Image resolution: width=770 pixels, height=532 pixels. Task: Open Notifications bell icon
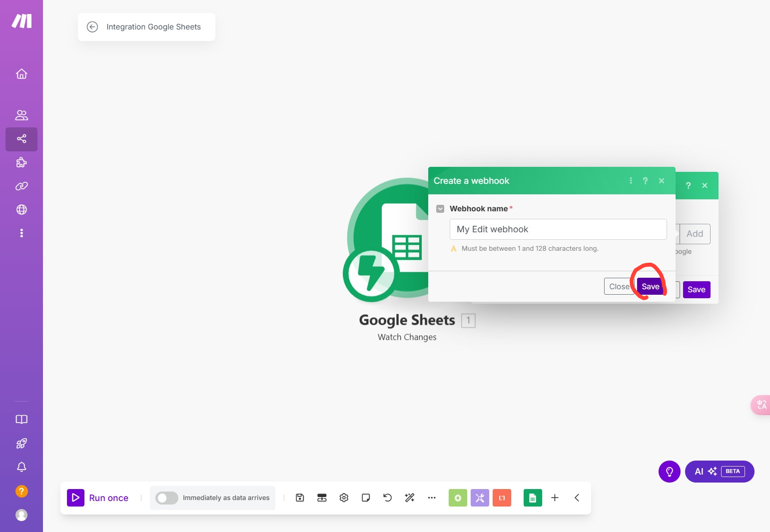point(21,467)
